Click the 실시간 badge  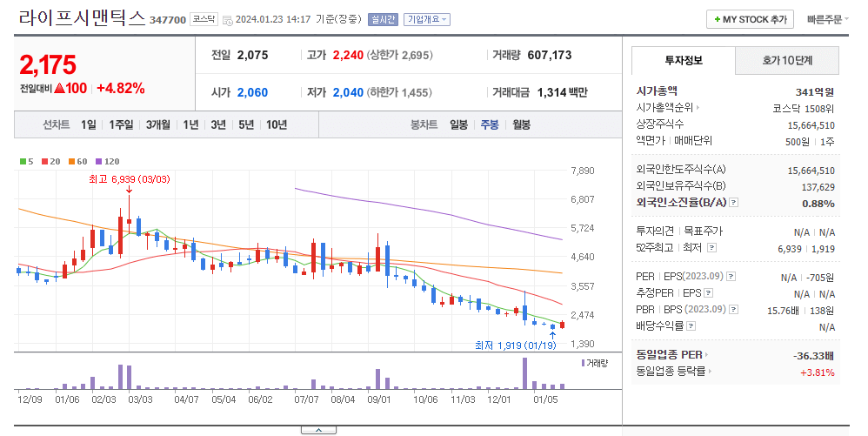pos(383,19)
